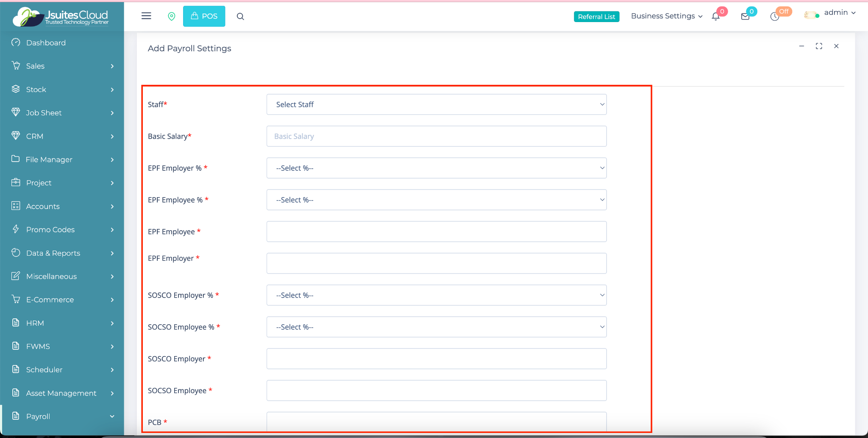Click the hamburger menu icon
The width and height of the screenshot is (868, 438).
click(x=146, y=16)
